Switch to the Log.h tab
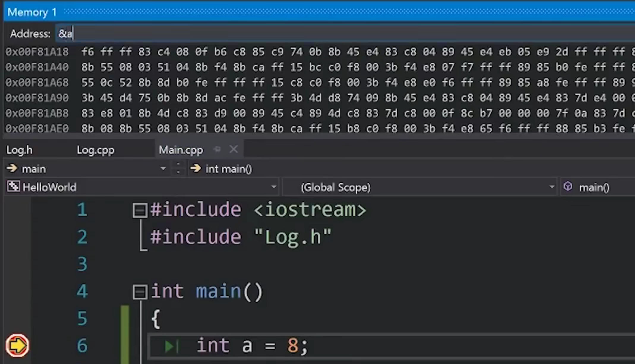The height and width of the screenshot is (364, 635). coord(19,150)
